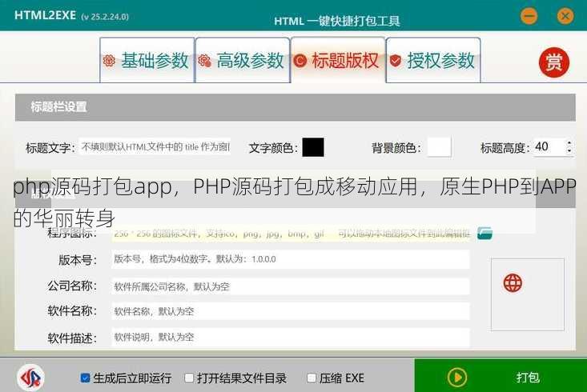The image size is (587, 392).
Task: Click the green 打包 button
Action: click(501, 375)
